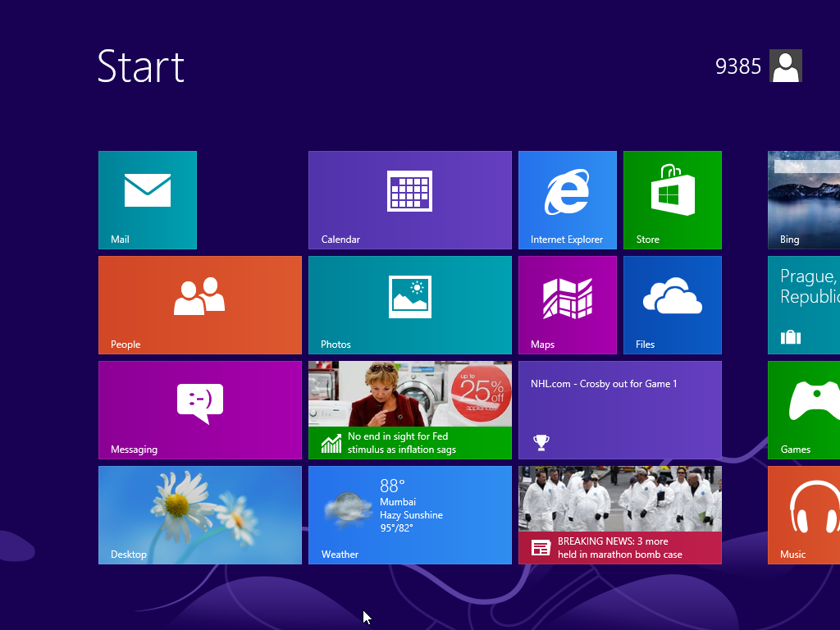This screenshot has width=840, height=630.
Task: Open the Weather tile for Mumbai
Action: click(410, 515)
